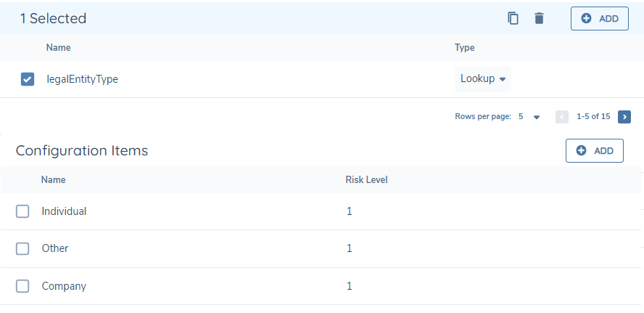Tick the Other row checkbox
The height and width of the screenshot is (313, 644).
[x=22, y=248]
